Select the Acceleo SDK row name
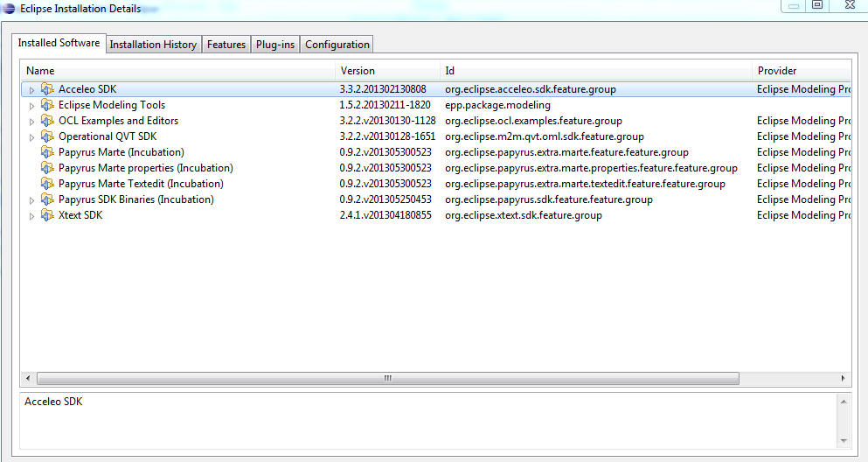Image resolution: width=868 pixels, height=462 pixels. (87, 89)
